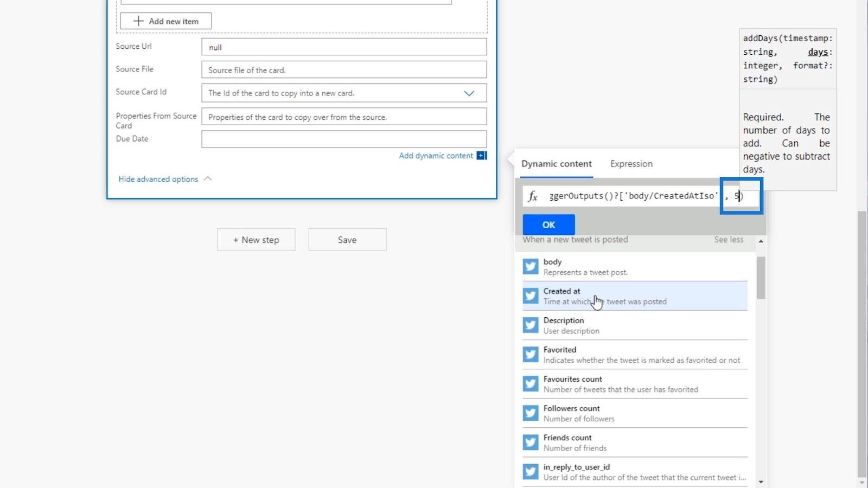Screen dimensions: 868x488
Task: Click the Add new item button
Action: tap(166, 21)
